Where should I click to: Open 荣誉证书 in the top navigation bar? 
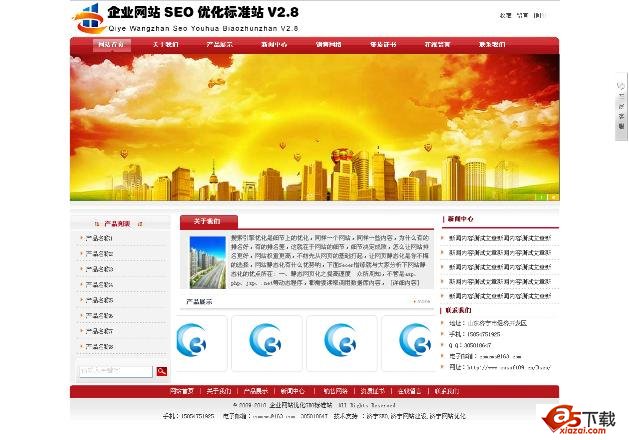383,45
